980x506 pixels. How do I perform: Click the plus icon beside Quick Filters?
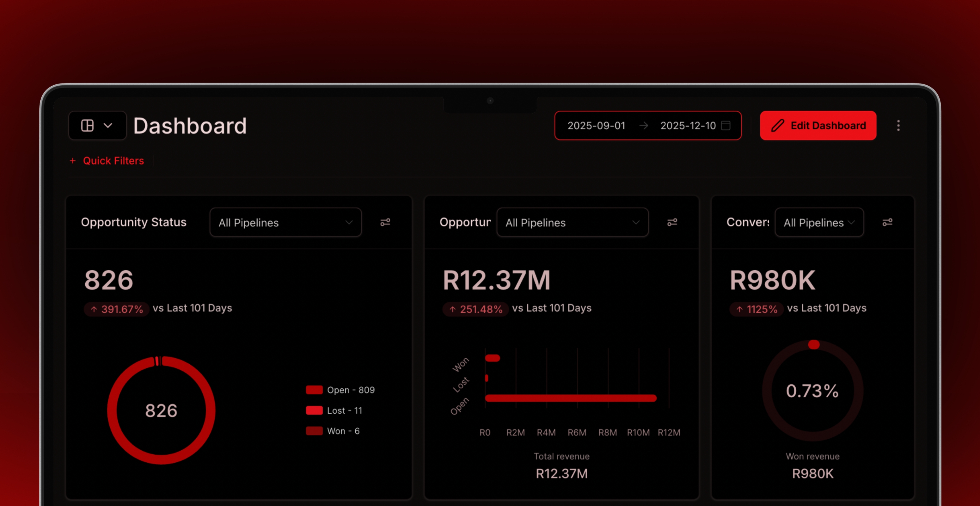click(73, 161)
